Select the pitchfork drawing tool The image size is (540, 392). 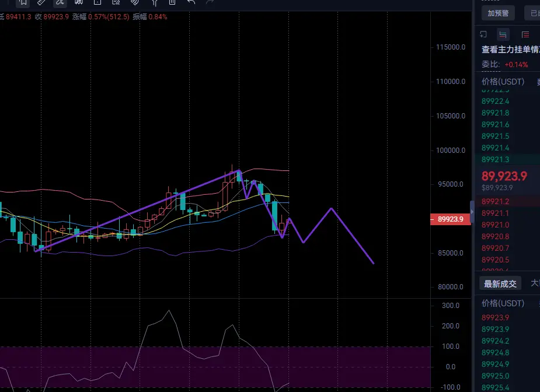click(x=154, y=3)
